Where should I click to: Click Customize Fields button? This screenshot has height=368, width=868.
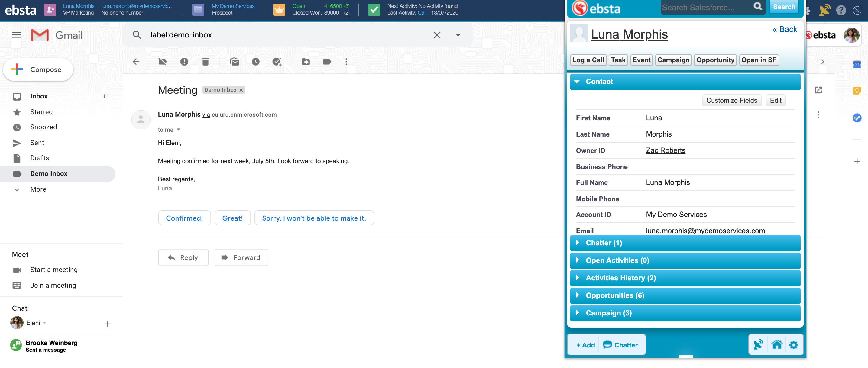click(731, 100)
